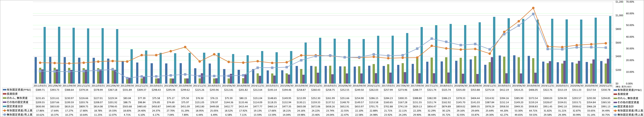This screenshot has width=644, height=117.
Task: Click the $388.80 intangible assets cell
Action: pyautogui.click(x=417, y=98)
